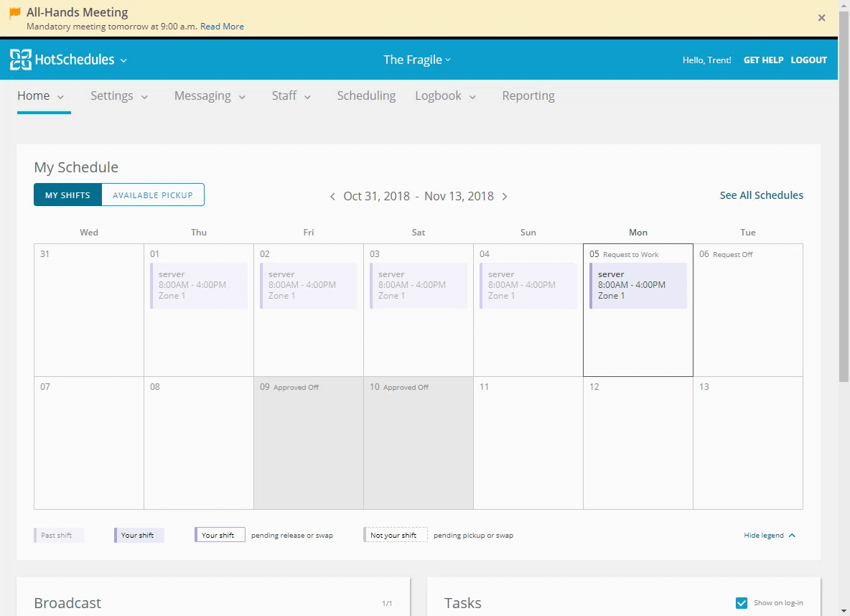Click the orange flag announcement icon
This screenshot has height=616, width=850.
(15, 13)
